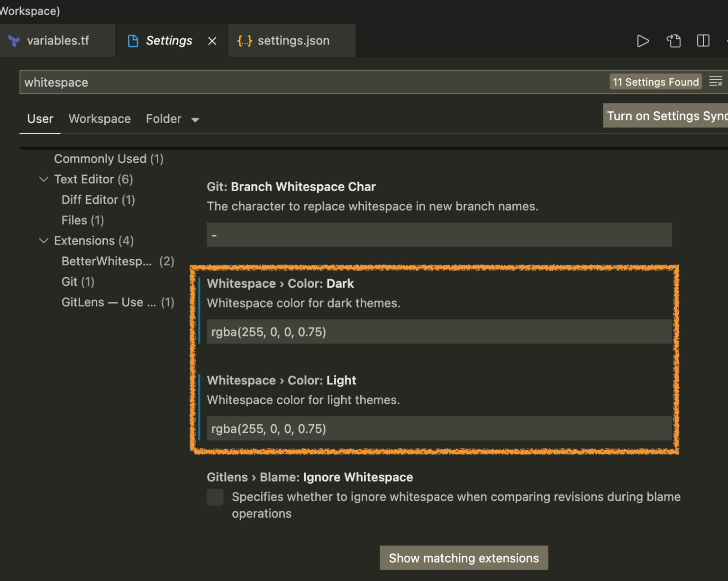The width and height of the screenshot is (728, 581).
Task: Click the file icon on the Settings tab
Action: pyautogui.click(x=133, y=41)
